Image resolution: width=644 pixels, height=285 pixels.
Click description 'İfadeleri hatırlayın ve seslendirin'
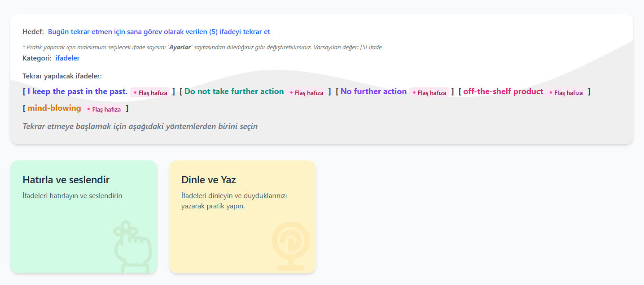(x=72, y=196)
